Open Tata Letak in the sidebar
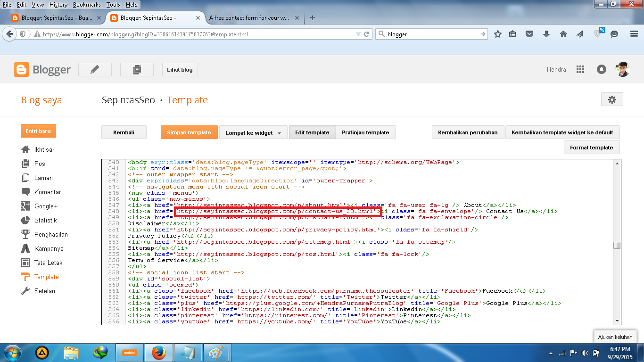This screenshot has height=362, width=644. [x=42, y=263]
